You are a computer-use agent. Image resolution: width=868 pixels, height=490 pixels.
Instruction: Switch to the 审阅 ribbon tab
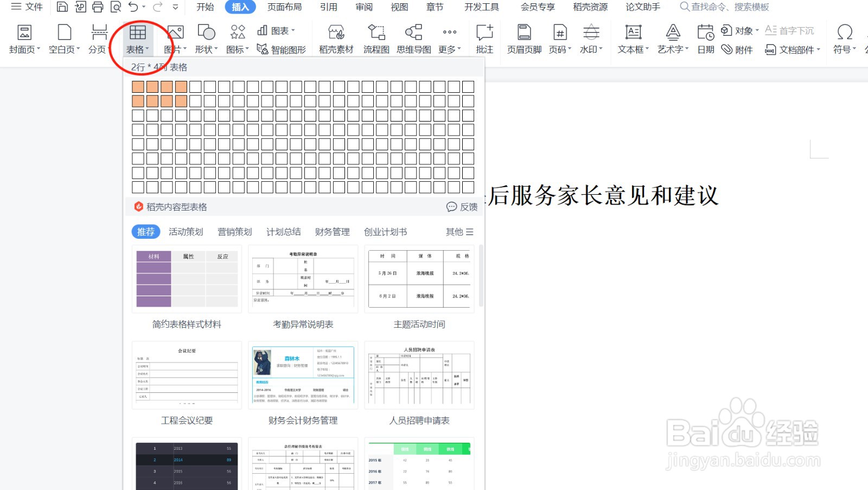pyautogui.click(x=363, y=7)
